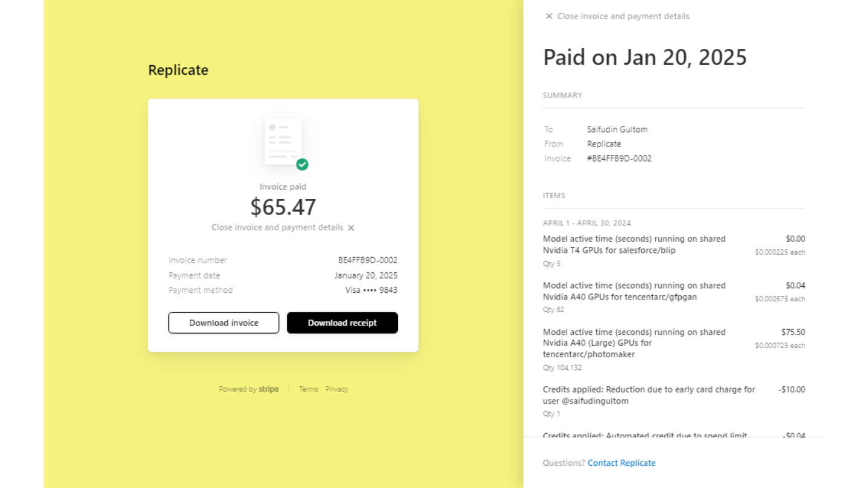Open the Privacy link
The height and width of the screenshot is (488, 868).
coord(337,389)
